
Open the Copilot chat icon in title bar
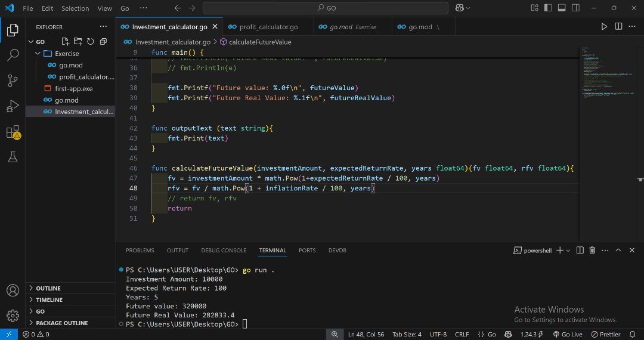(x=460, y=8)
